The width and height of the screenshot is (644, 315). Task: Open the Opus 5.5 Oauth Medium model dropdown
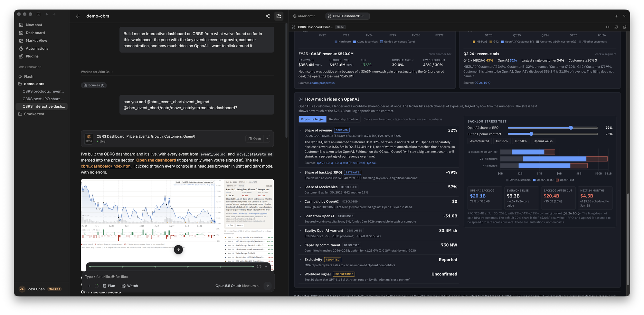tap(237, 286)
